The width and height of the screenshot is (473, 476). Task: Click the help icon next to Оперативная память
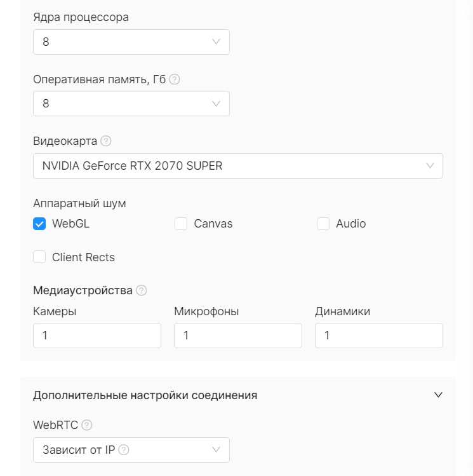coord(175,79)
